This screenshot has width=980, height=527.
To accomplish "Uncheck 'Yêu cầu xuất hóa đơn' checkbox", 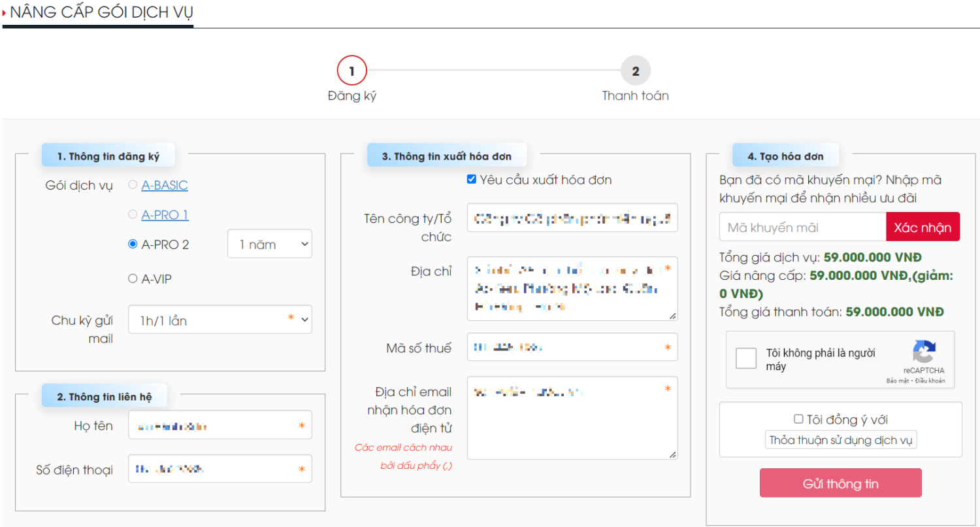I will (472, 180).
